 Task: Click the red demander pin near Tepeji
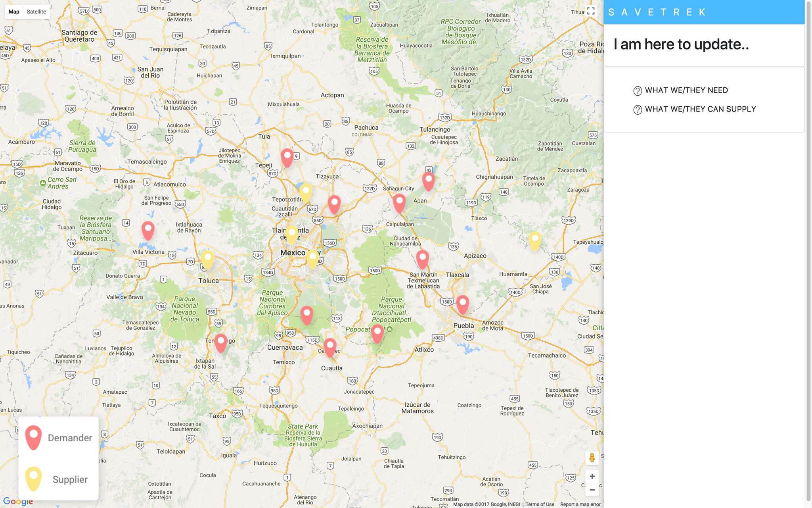tap(287, 157)
